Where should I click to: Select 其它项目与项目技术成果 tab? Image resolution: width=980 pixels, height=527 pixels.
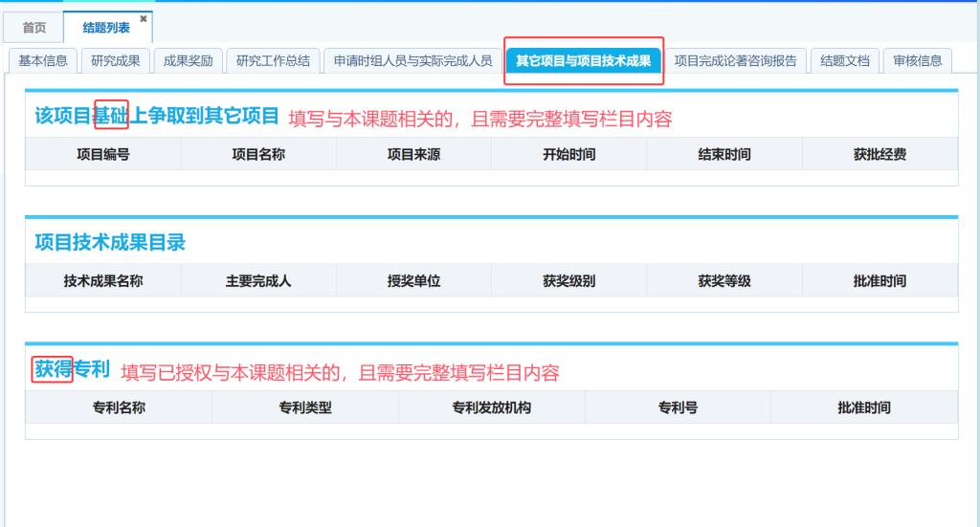583,60
